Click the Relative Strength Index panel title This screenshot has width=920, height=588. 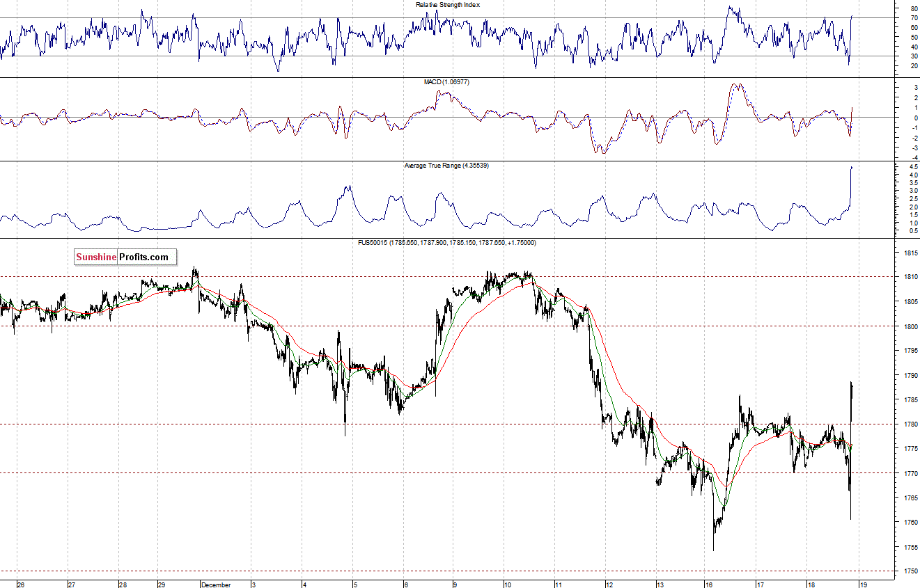pyautogui.click(x=448, y=5)
